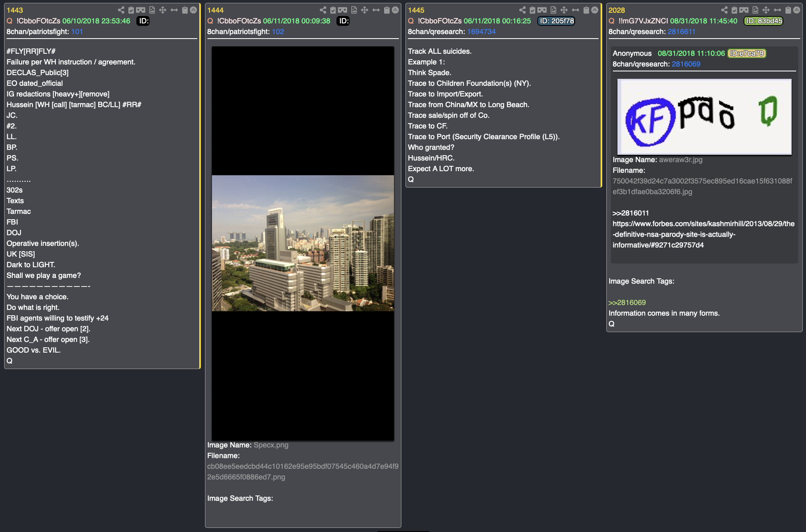This screenshot has width=806, height=532.
Task: Click the four-way move icon on post 1444
Action: 364,10
